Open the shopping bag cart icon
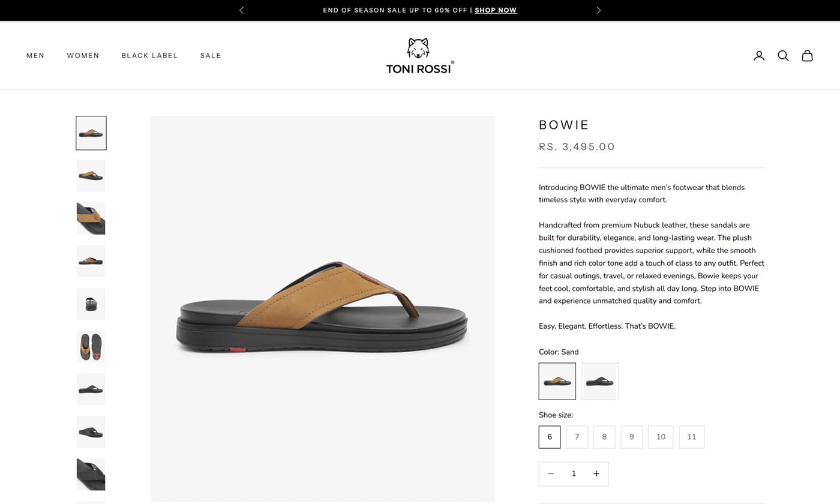Viewport: 840px width, 504px height. [808, 56]
